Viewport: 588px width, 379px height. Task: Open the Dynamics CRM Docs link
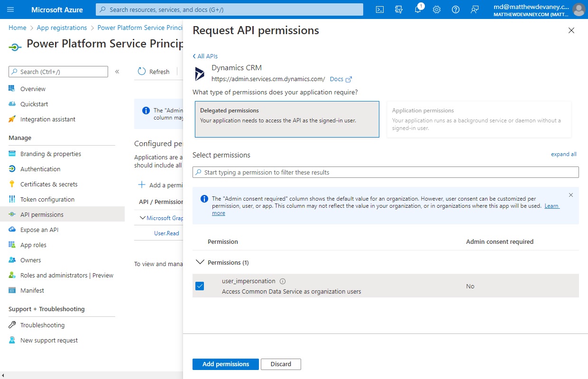[337, 79]
